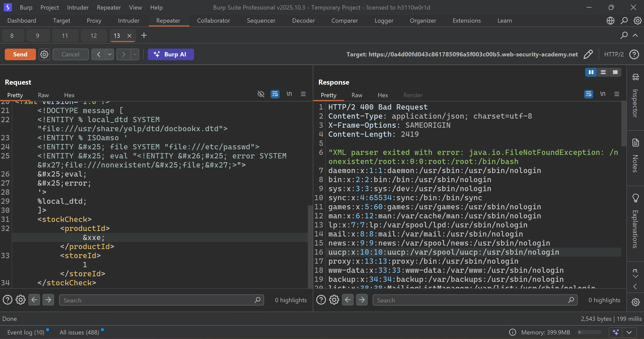The height and width of the screenshot is (339, 644).
Task: Collapse the Repeater tab bar chevron
Action: point(635,36)
